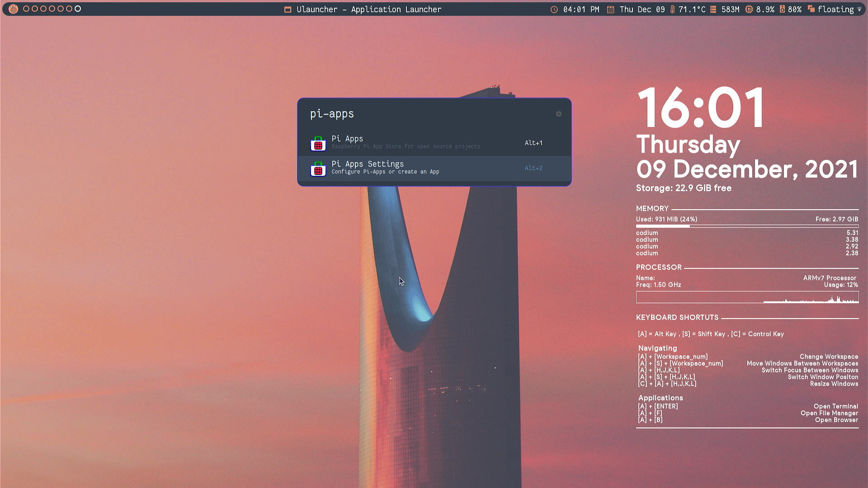The height and width of the screenshot is (488, 868).
Task: Click the Alt+1 shortcut label
Action: [x=533, y=143]
